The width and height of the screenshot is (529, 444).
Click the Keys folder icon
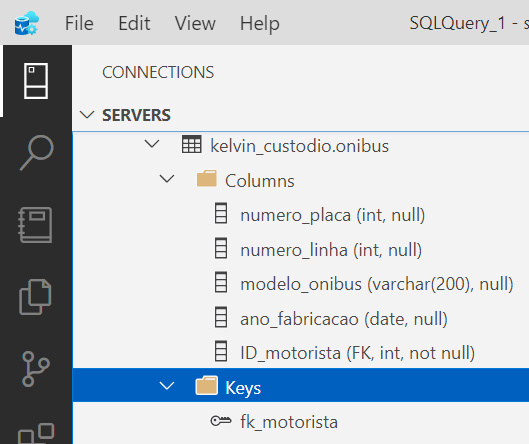[x=206, y=386]
